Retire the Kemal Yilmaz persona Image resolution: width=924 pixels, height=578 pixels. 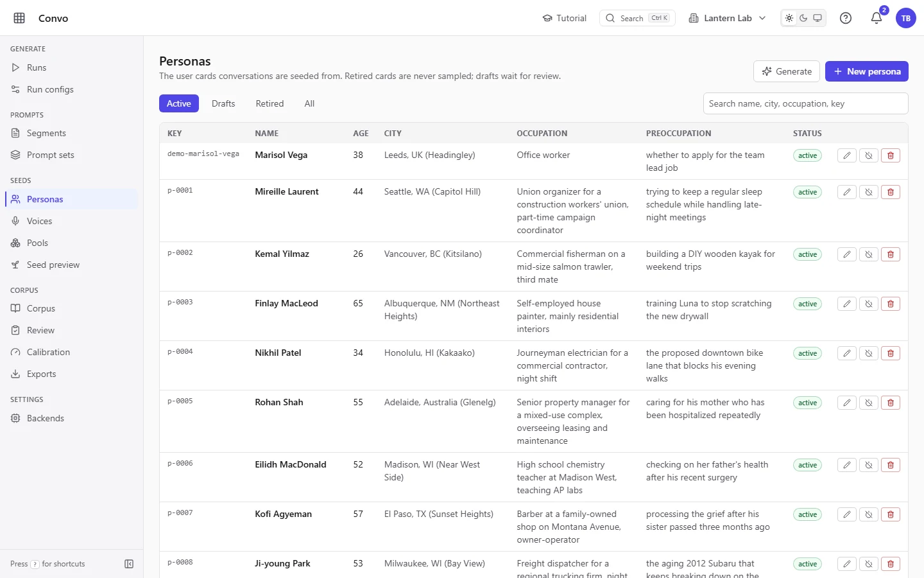pyautogui.click(x=869, y=254)
